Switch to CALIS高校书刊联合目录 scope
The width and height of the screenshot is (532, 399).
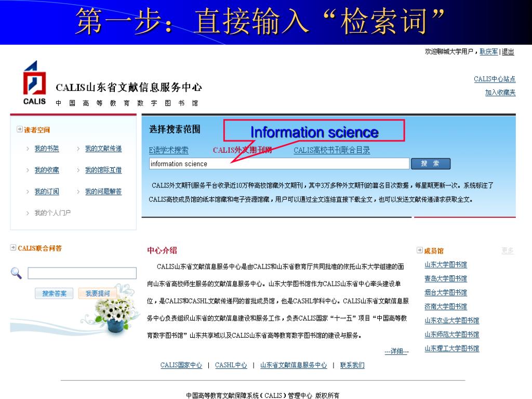[x=332, y=150]
